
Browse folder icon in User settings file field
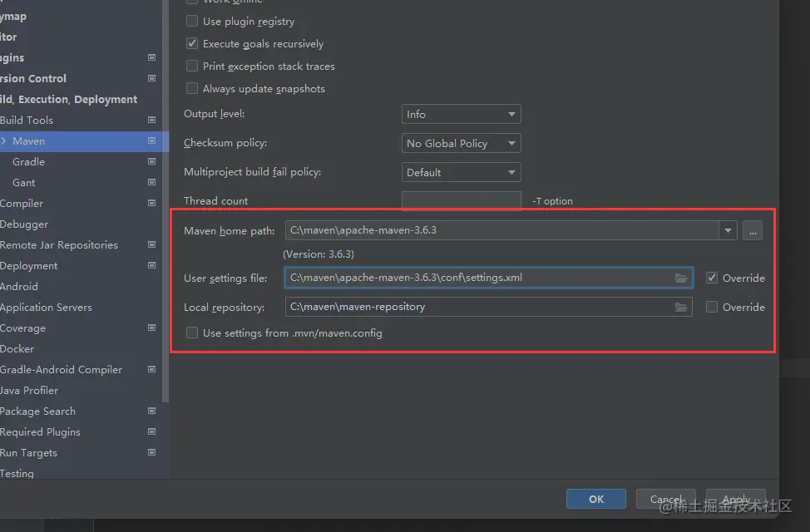coord(681,278)
